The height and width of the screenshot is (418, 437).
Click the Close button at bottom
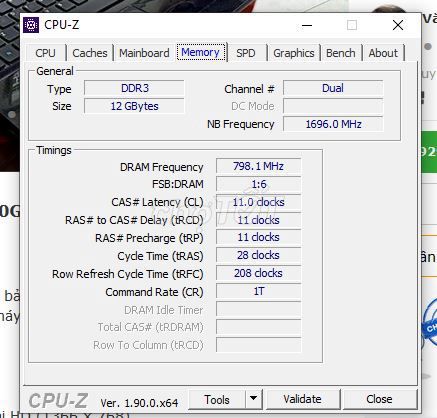(x=379, y=399)
